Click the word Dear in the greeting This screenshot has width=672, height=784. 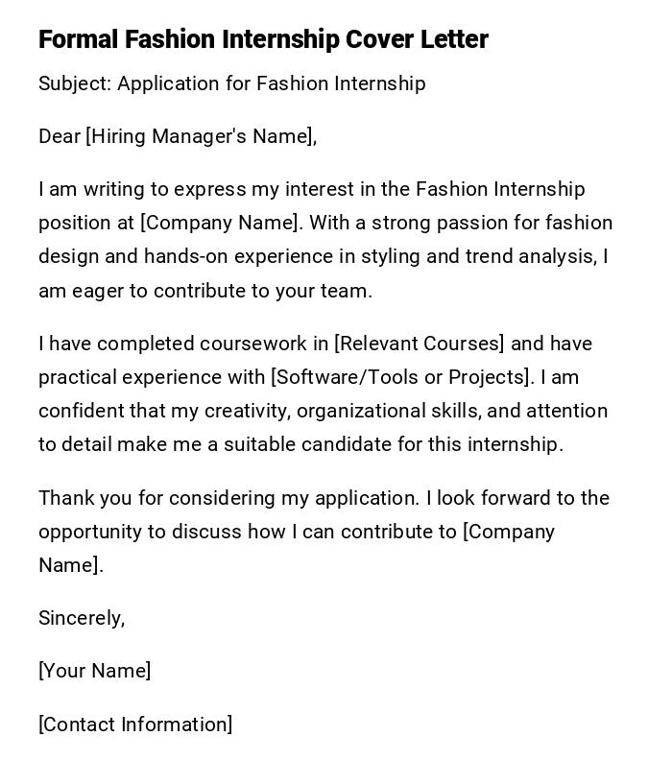click(60, 137)
